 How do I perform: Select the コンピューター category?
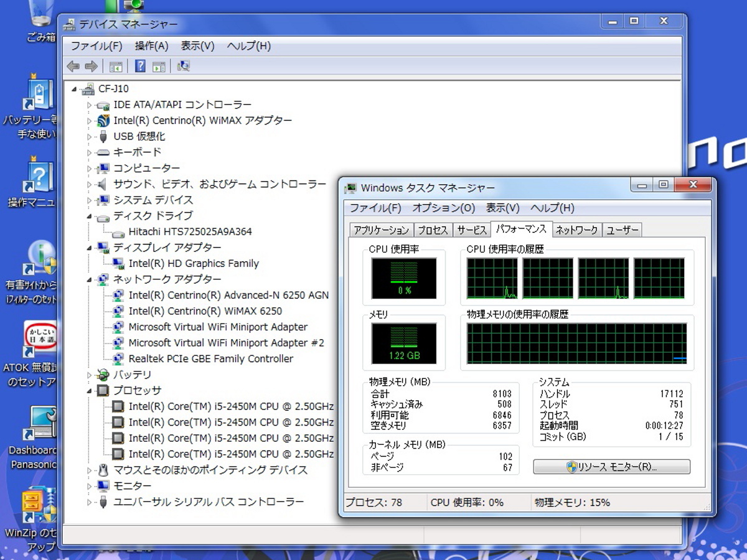(146, 168)
